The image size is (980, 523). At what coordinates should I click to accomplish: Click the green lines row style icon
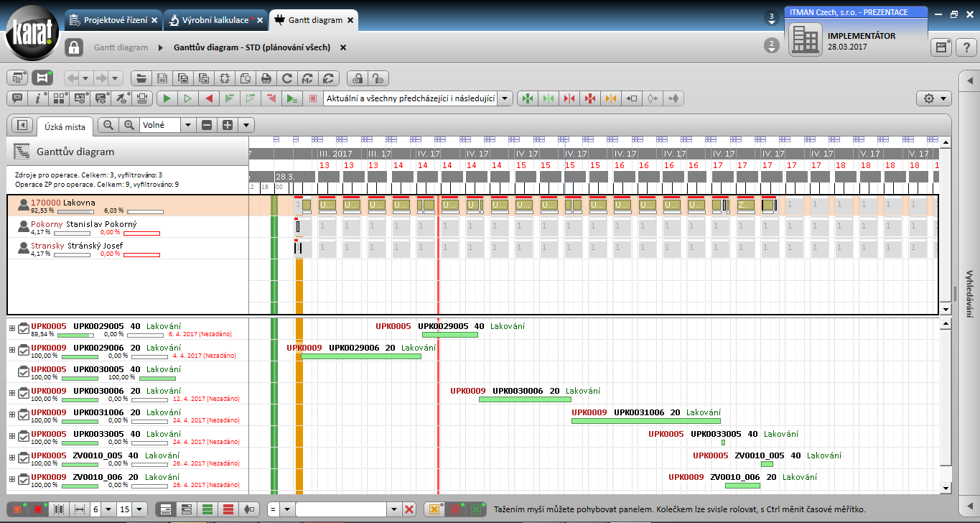pos(207,509)
